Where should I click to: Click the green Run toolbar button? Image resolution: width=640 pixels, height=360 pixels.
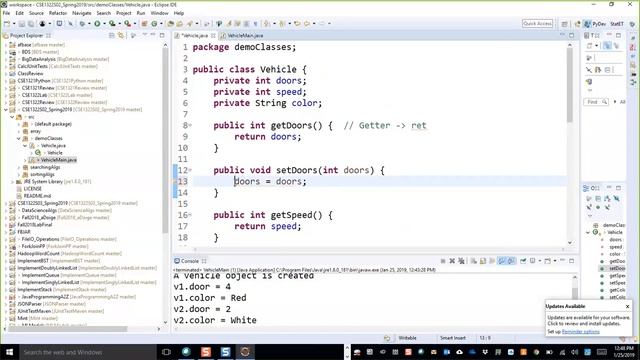coord(97,24)
